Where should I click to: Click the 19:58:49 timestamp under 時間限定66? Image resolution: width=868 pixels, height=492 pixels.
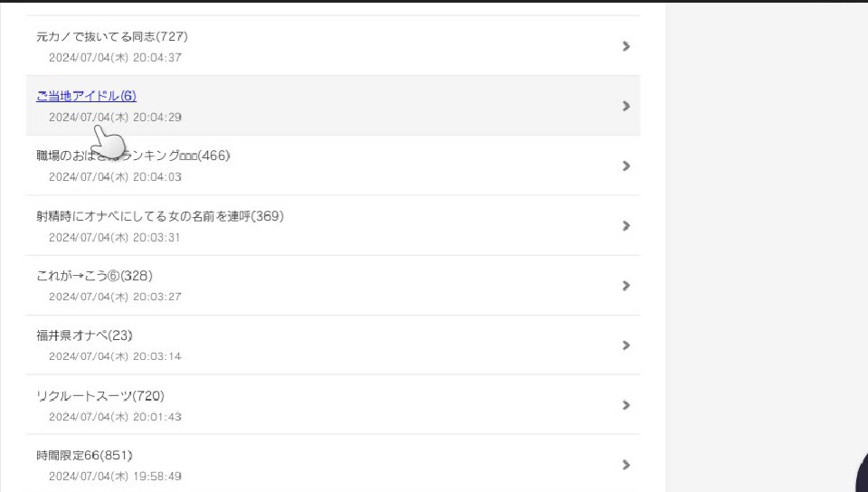click(x=116, y=476)
